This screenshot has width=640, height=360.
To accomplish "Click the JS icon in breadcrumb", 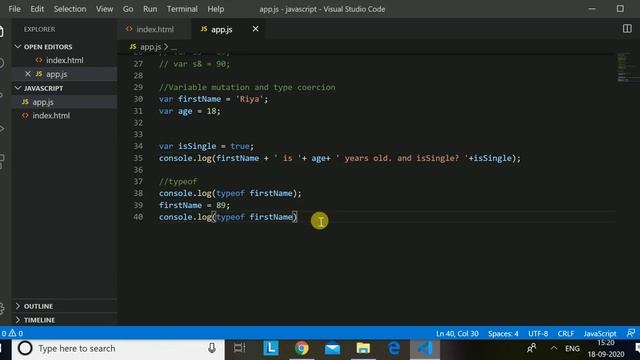I will (133, 47).
